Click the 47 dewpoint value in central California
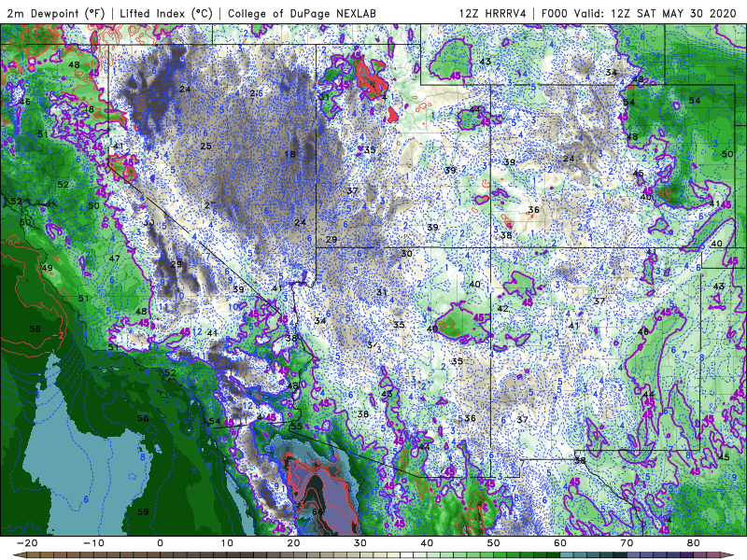Screen dimensions: 747x560 click(114, 259)
